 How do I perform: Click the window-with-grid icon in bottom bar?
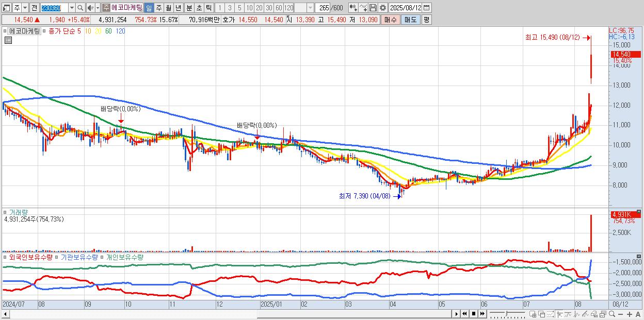(533, 314)
